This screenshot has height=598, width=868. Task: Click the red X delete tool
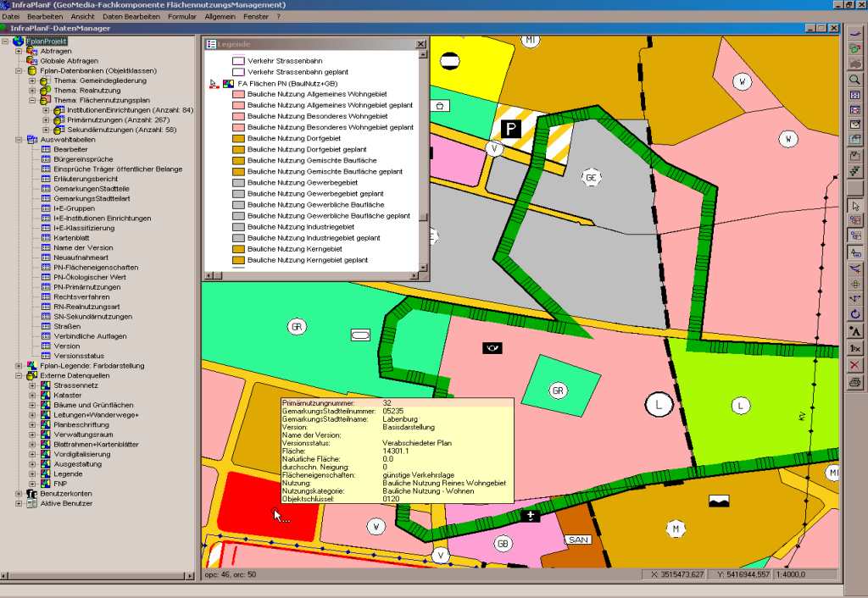854,365
